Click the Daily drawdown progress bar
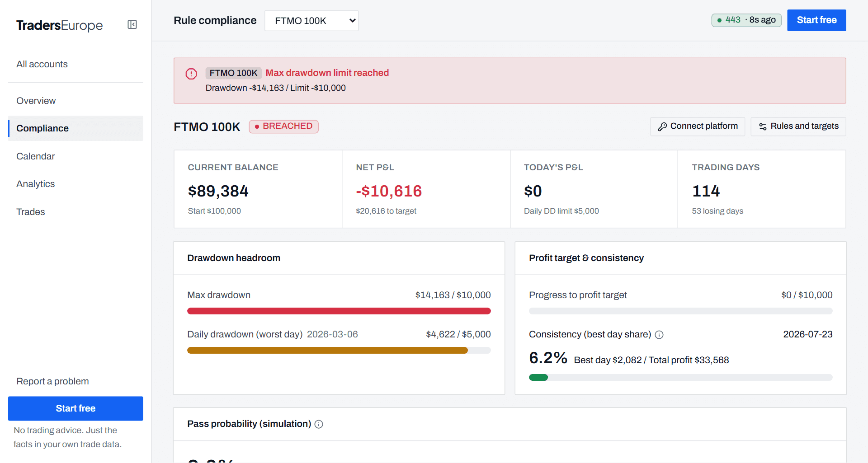Screen dimensions: 868x463 [x=339, y=351]
